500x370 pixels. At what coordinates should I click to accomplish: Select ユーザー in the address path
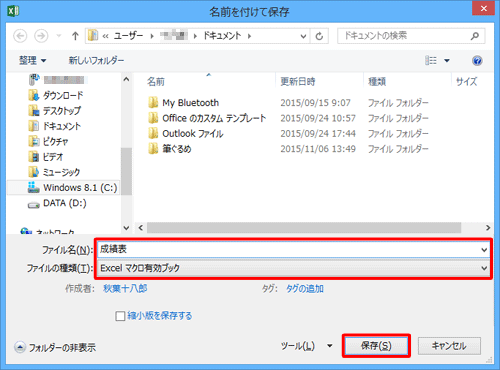[x=128, y=36]
